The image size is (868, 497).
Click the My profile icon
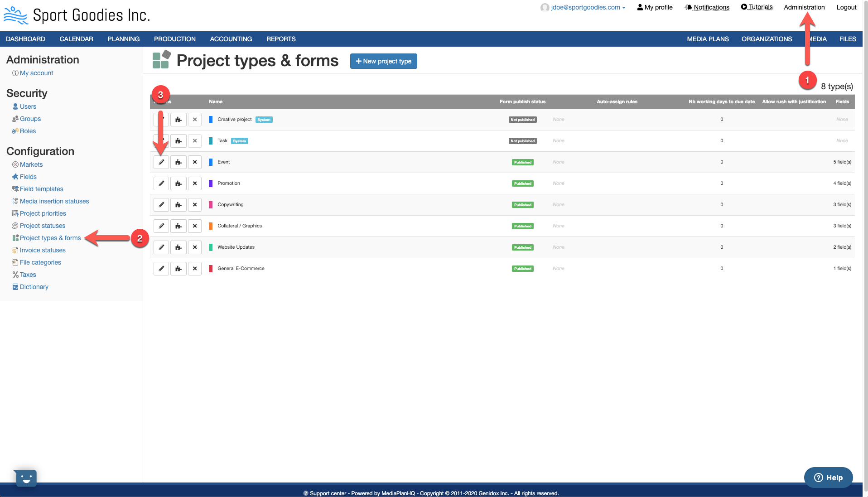pyautogui.click(x=640, y=7)
